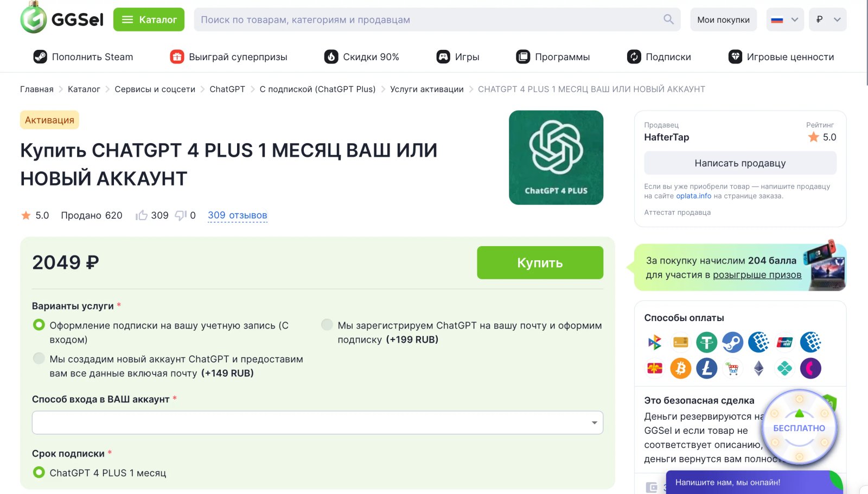The image size is (868, 494).
Task: Click the seller rating star icon
Action: (x=813, y=137)
